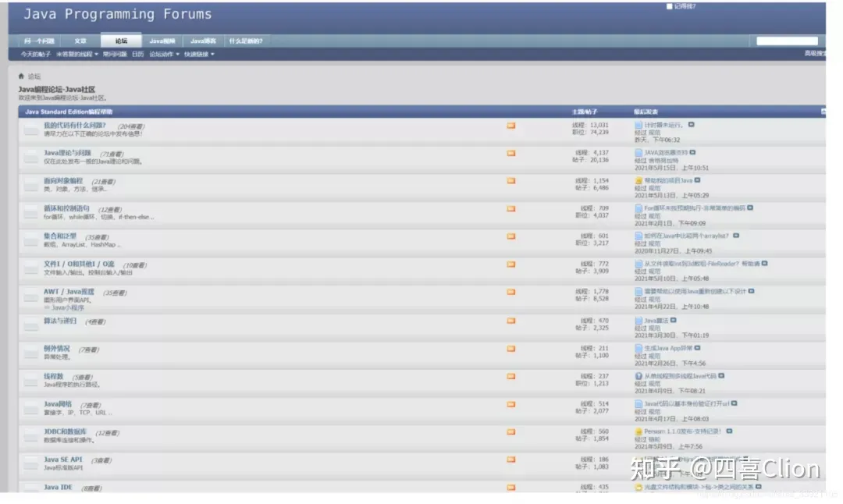Screen dimensions: 843x504
Task: Open the 问一个问题 tab
Action: [x=39, y=41]
